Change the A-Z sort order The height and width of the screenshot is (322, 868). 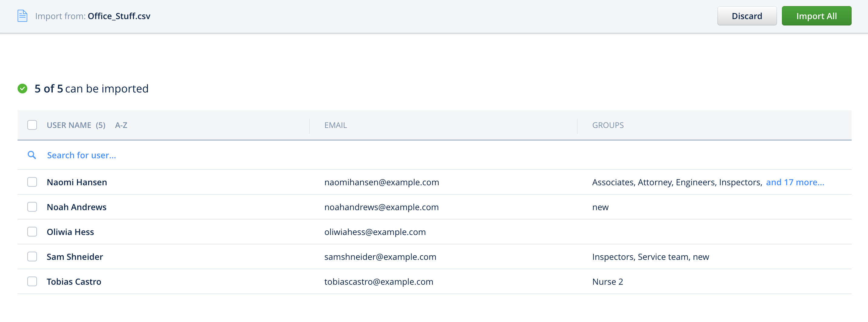click(121, 125)
